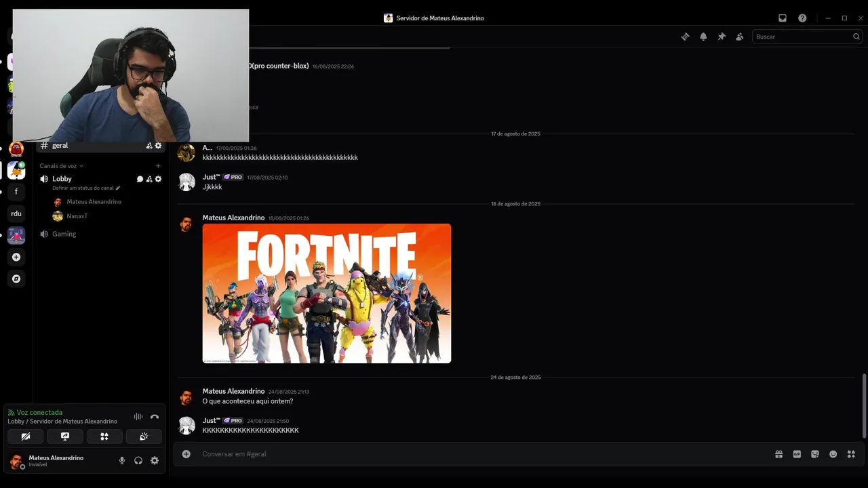This screenshot has height=488, width=868.
Task: Click Lobby / Servidor de Mateus Alexandrino label
Action: click(x=62, y=422)
